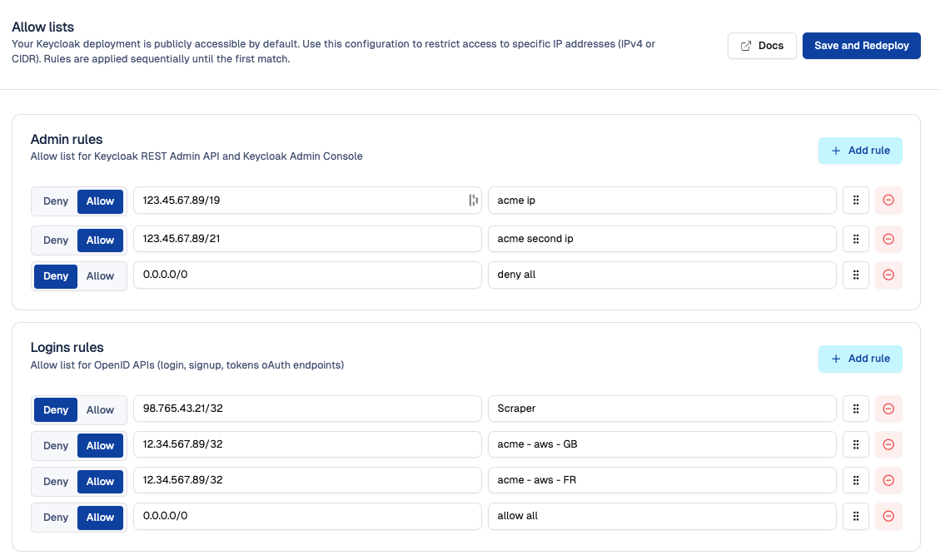Click password manager icon in first IP field

(473, 201)
